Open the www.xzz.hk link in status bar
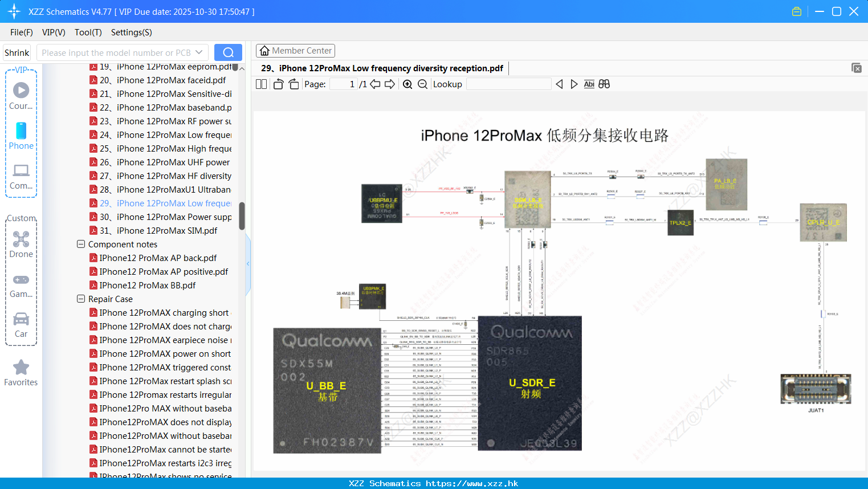The height and width of the screenshot is (489, 868). (472, 483)
